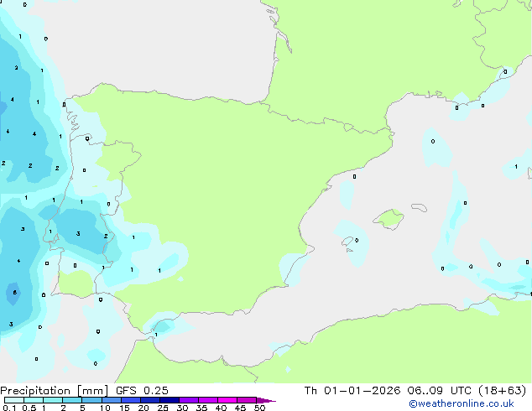The height and width of the screenshot is (411, 532).
Task: Click the '(18+63)' forecast run text
Action: [503, 391]
